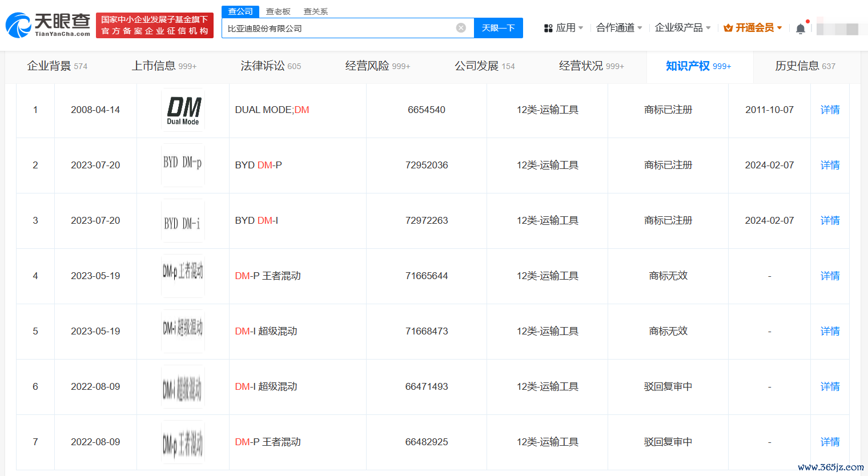This screenshot has height=476, width=868.
Task: Open the 合作通道 dropdown
Action: [619, 28]
